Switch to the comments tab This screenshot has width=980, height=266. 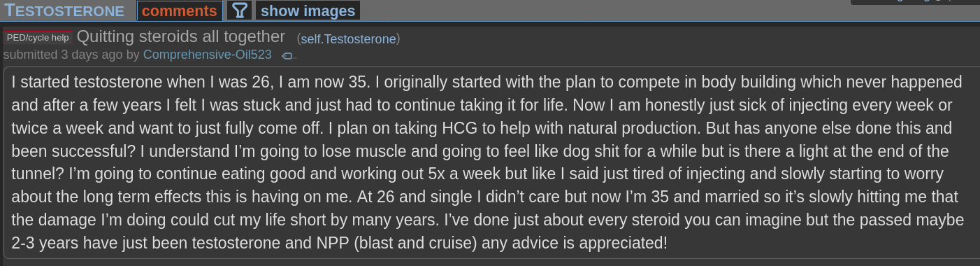(x=180, y=10)
